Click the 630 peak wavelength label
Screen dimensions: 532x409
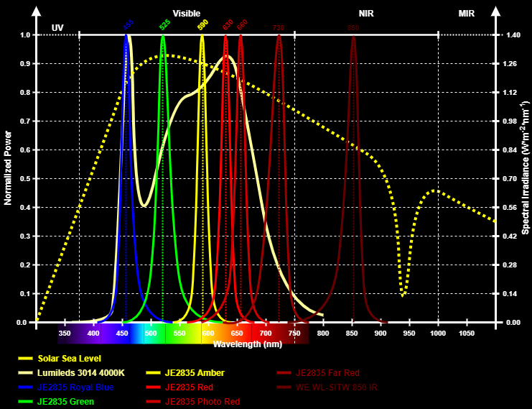tap(228, 24)
